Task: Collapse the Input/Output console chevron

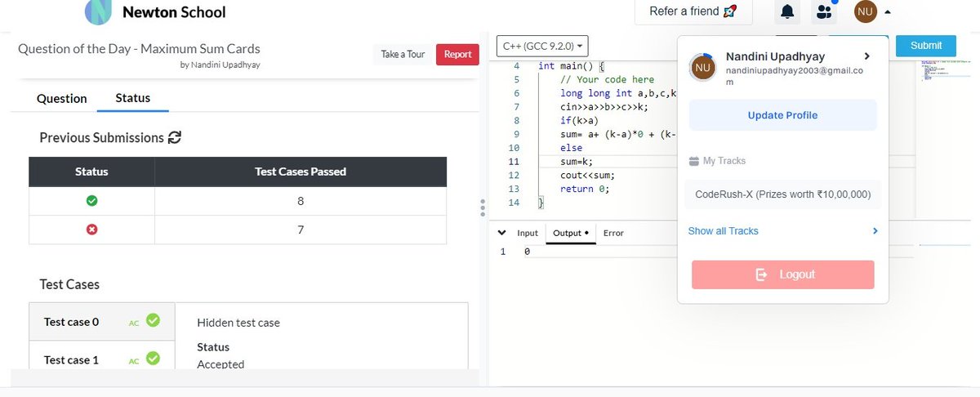Action: coord(502,233)
